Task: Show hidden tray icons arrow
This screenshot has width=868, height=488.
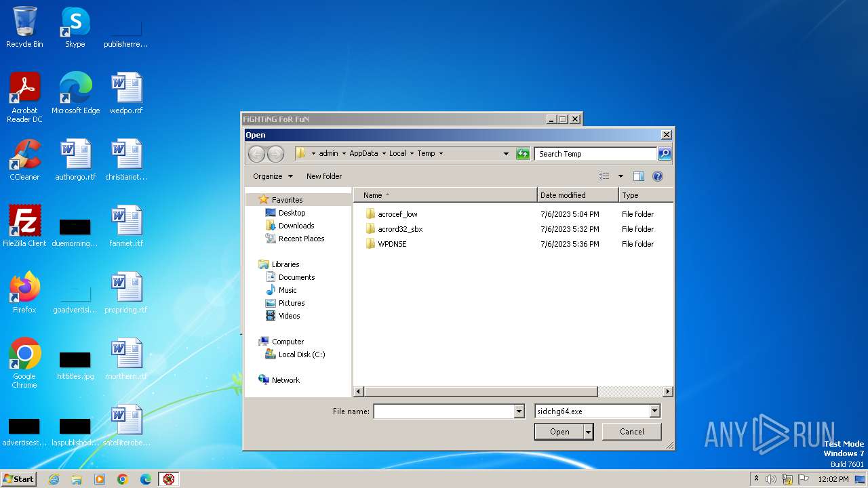Action: (756, 479)
